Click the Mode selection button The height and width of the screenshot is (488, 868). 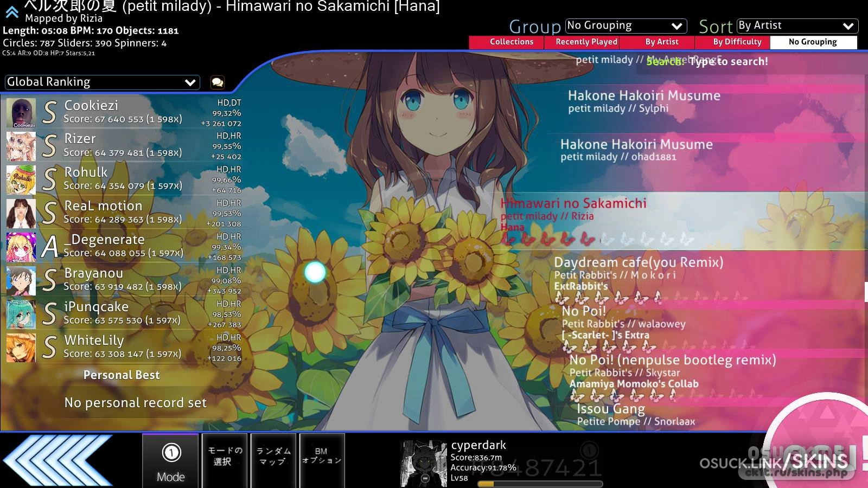170,461
